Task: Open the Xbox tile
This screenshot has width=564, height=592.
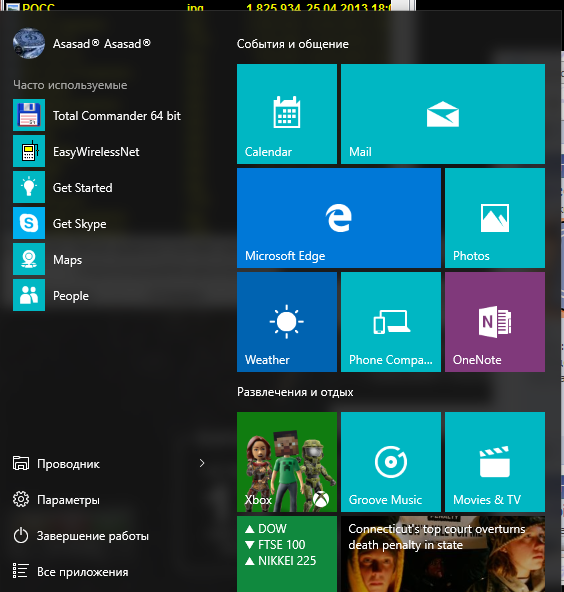Action: point(287,462)
